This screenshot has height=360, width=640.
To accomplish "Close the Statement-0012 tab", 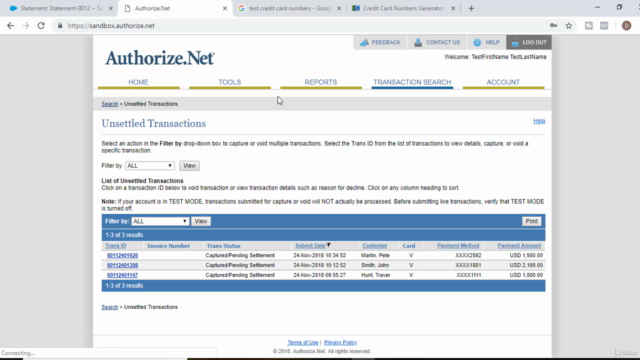I will [x=111, y=8].
